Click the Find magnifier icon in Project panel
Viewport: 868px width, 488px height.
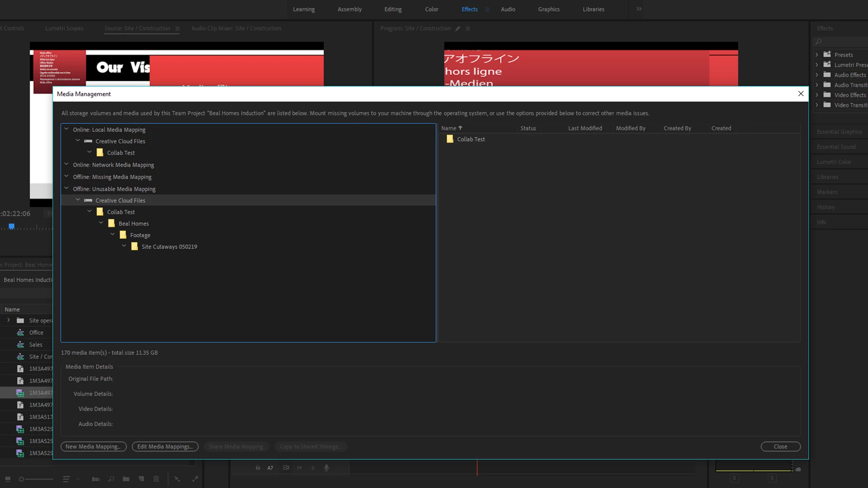pos(111,479)
